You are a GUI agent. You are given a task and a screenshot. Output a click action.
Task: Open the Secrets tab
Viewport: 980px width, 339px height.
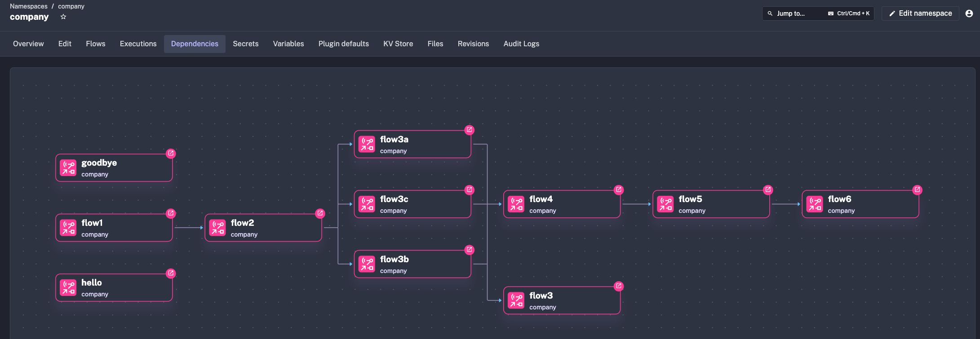click(x=245, y=44)
